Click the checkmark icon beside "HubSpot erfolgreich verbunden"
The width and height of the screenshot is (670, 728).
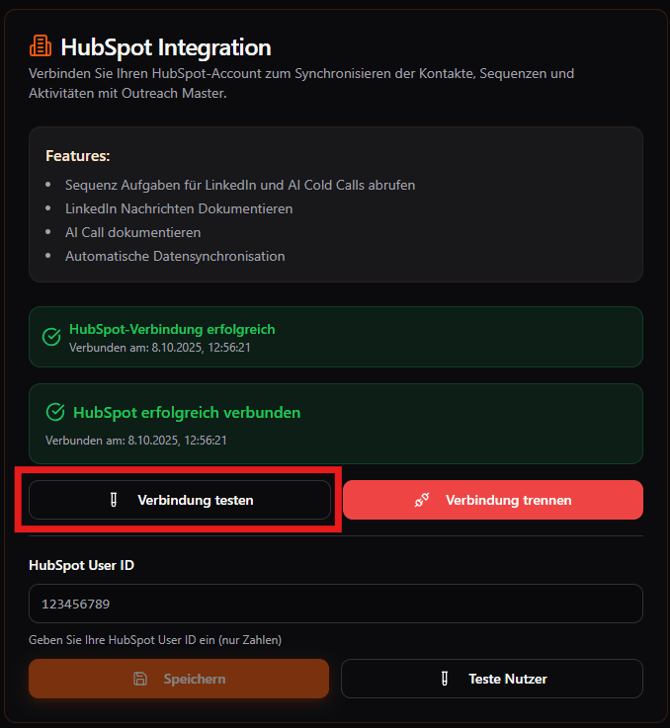coord(56,412)
